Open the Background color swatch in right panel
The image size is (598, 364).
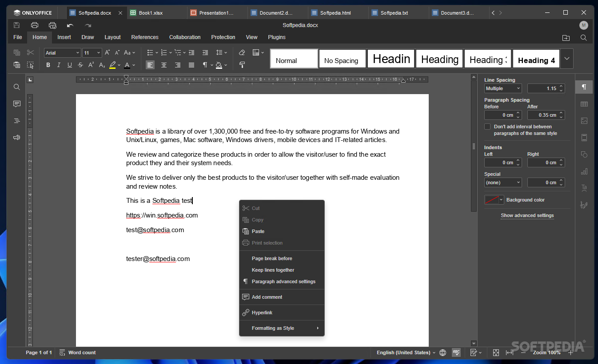click(x=494, y=200)
